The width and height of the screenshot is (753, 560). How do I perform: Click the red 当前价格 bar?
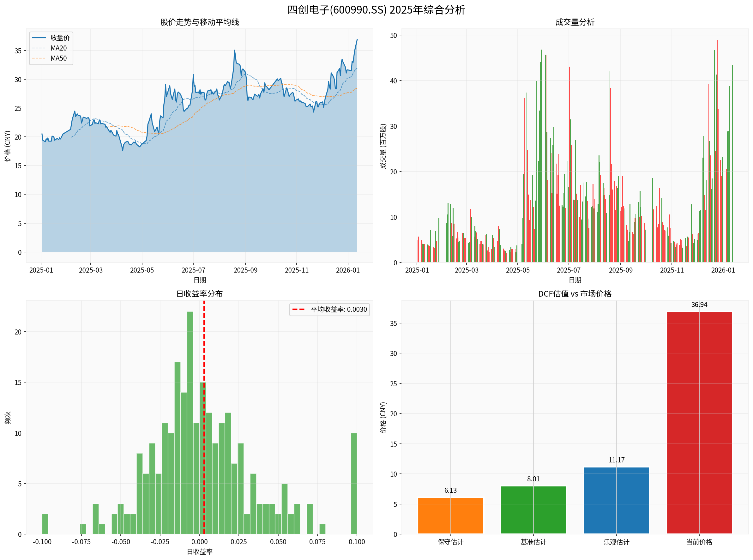point(699,423)
